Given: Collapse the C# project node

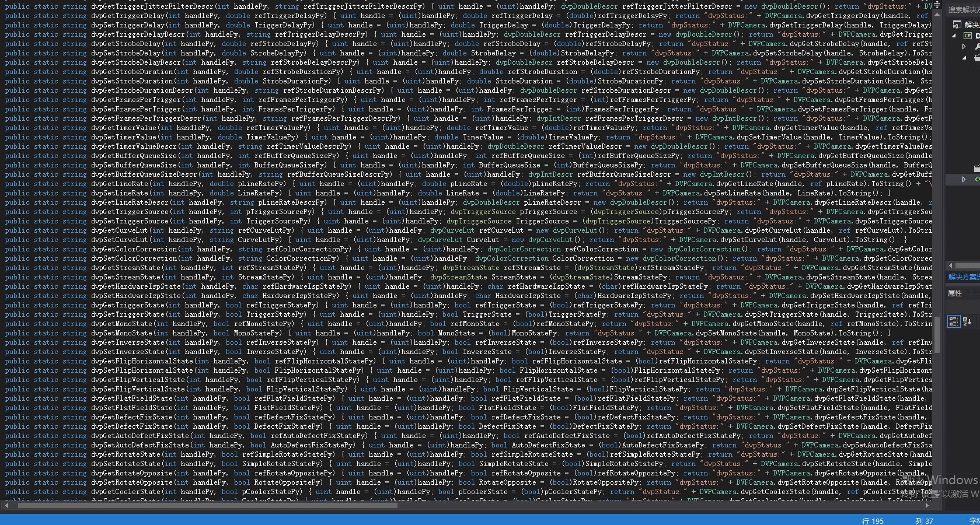Looking at the screenshot, I should 954,36.
